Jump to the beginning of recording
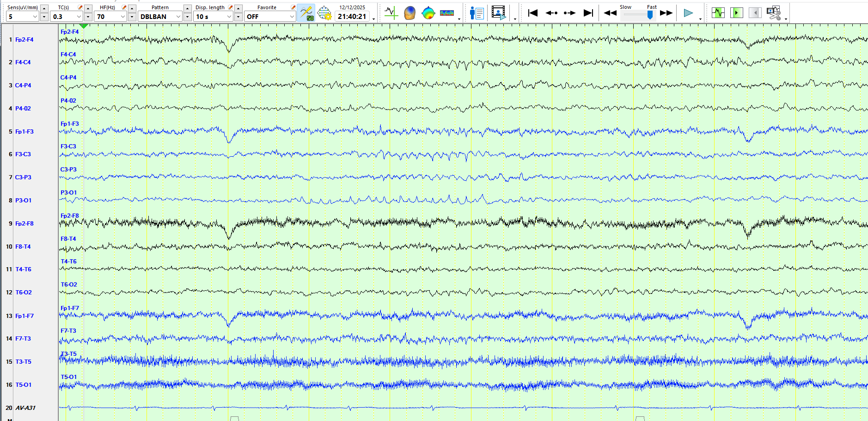Screen dimensions: 868x421 click(532, 13)
